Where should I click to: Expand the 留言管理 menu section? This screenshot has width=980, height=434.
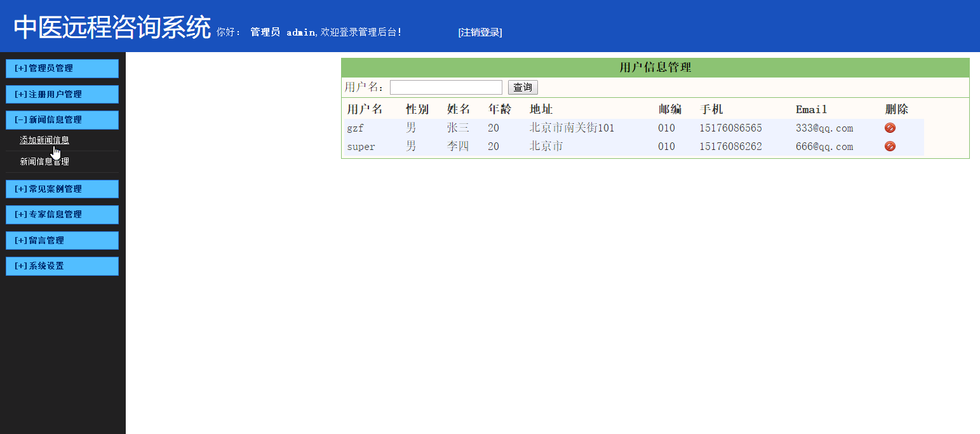tap(62, 240)
